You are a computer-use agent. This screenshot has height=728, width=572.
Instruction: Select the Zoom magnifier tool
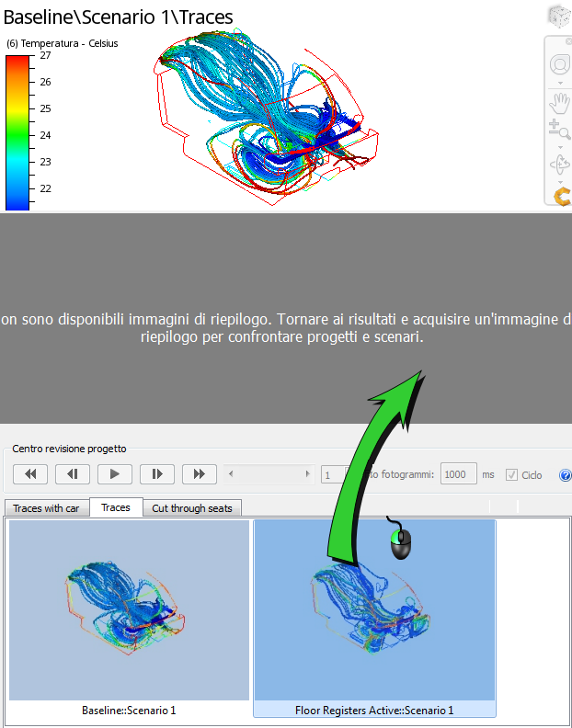pos(560,130)
